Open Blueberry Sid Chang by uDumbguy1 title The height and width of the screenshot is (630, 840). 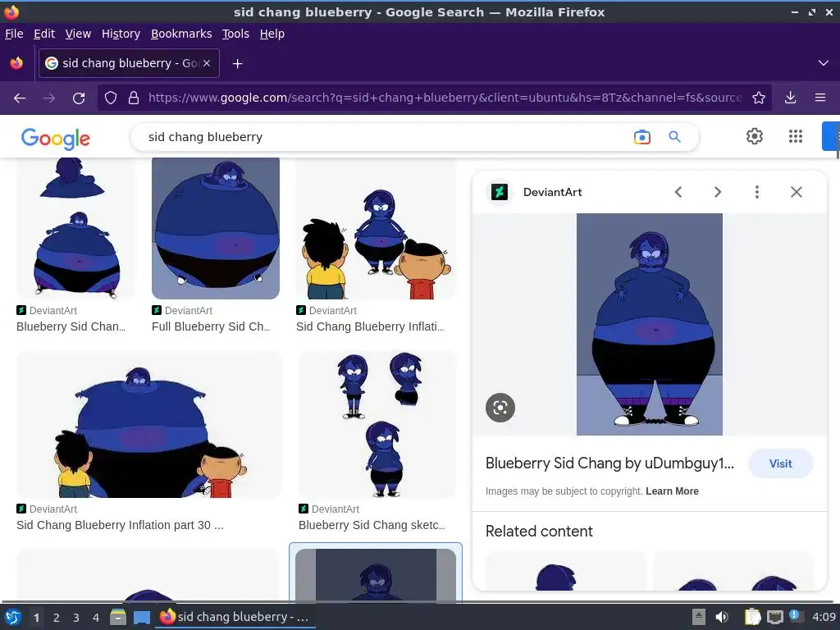pyautogui.click(x=609, y=463)
